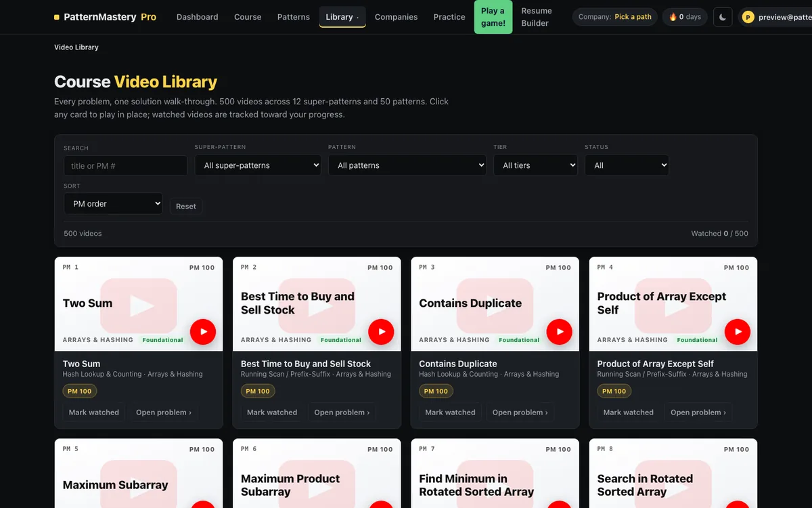Image resolution: width=812 pixels, height=508 pixels.
Task: Mark Product of Array Except Self watched
Action: 629,412
